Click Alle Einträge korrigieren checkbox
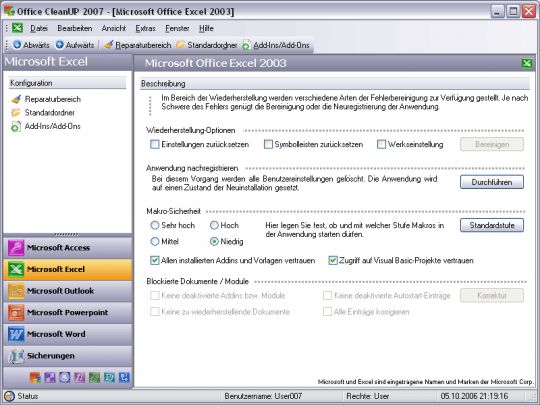The height and width of the screenshot is (405, 540). pos(327,312)
